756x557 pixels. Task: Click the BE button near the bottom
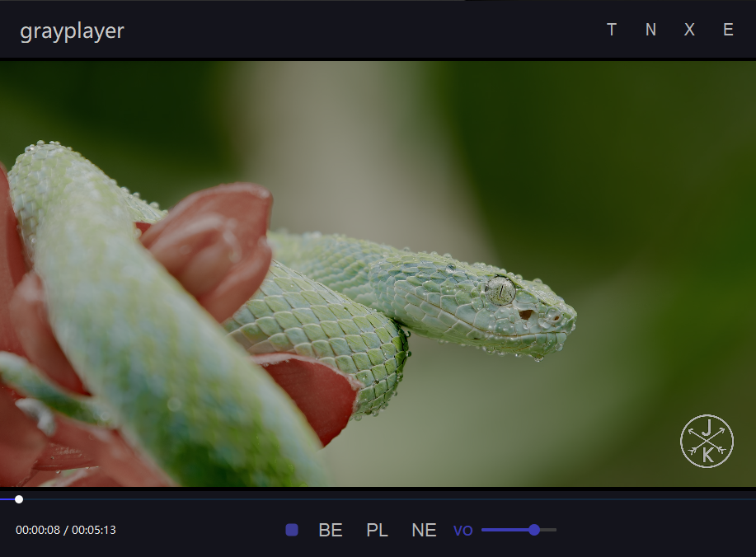pyautogui.click(x=330, y=530)
